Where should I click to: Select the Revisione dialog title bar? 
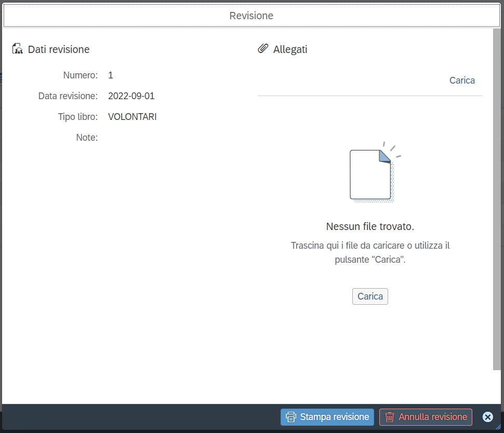251,16
